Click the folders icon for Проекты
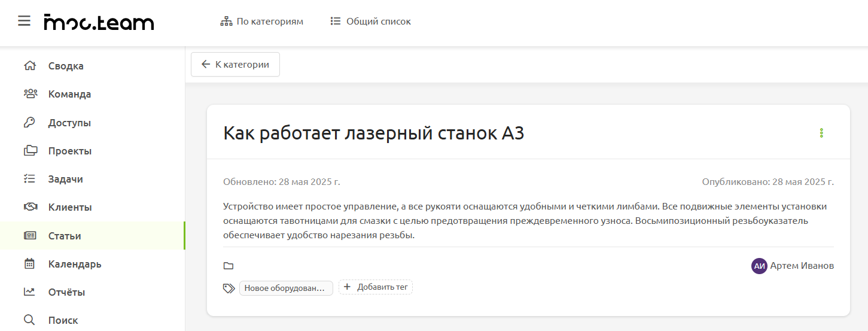Image resolution: width=868 pixels, height=331 pixels. (x=30, y=151)
